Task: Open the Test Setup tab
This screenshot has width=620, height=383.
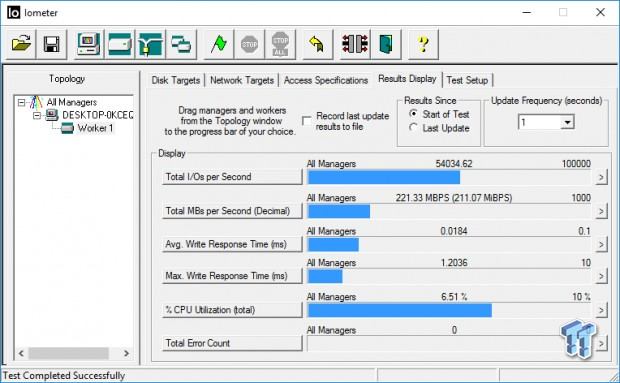Action: [x=467, y=80]
